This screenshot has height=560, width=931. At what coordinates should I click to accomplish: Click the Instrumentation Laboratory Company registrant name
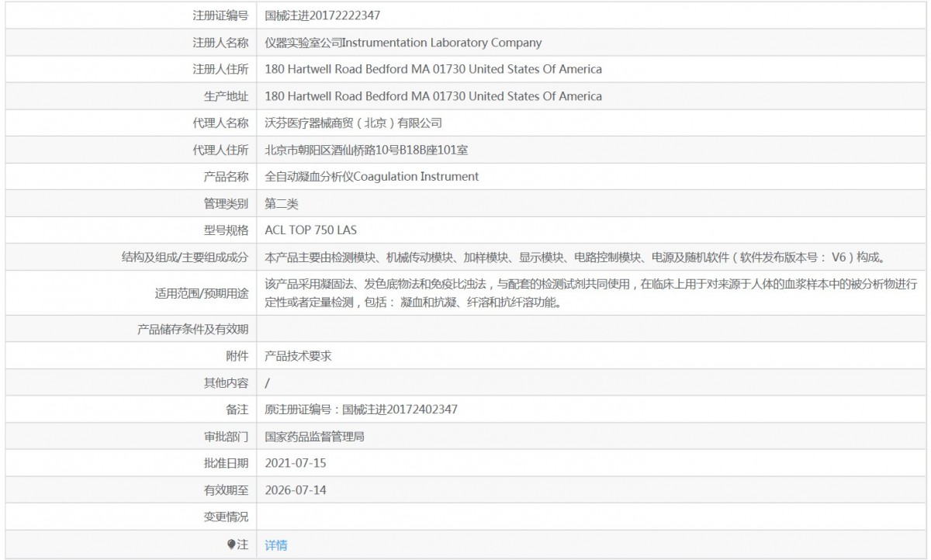click(403, 43)
